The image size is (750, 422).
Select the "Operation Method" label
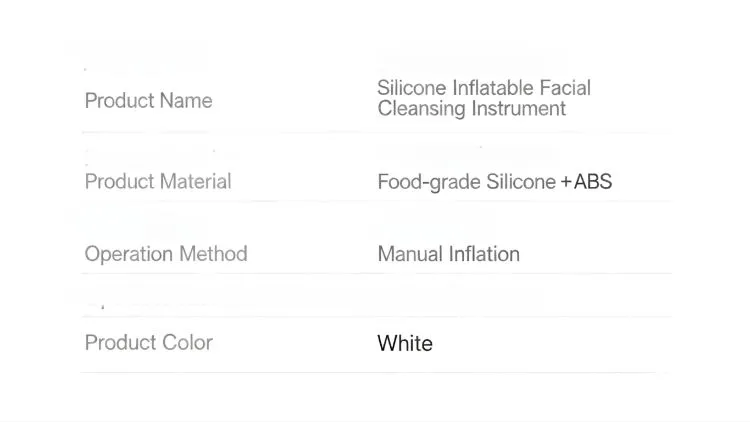coord(165,253)
